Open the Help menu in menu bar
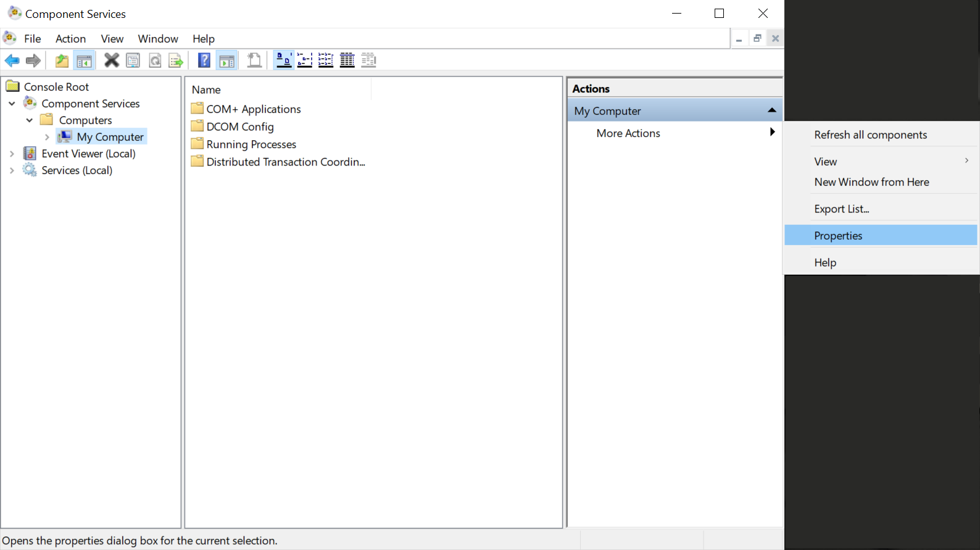 204,39
